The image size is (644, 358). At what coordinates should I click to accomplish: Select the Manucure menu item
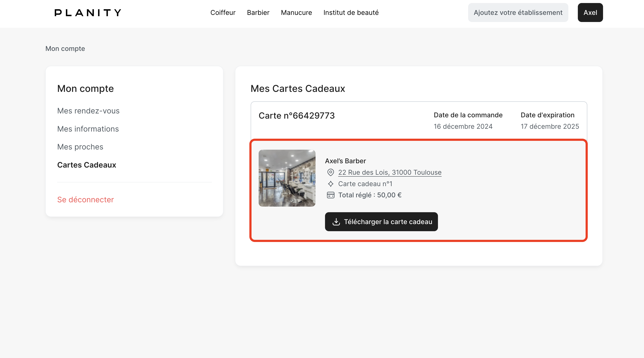click(296, 13)
